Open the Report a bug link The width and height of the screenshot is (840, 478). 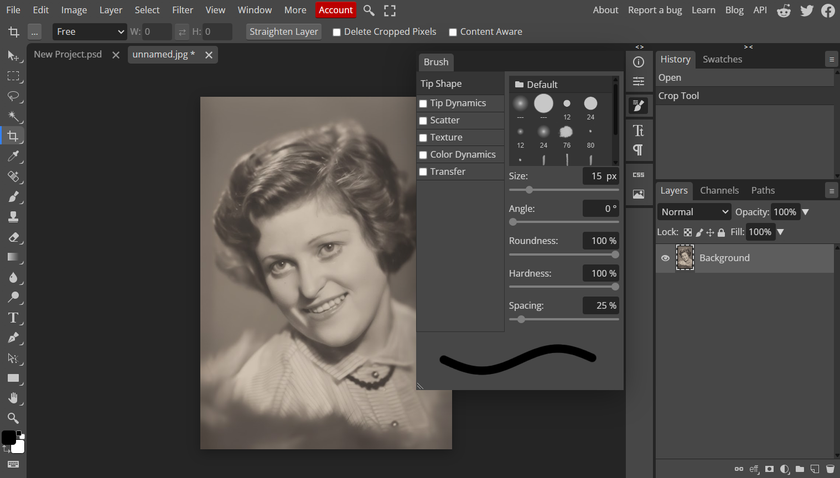[x=655, y=10]
